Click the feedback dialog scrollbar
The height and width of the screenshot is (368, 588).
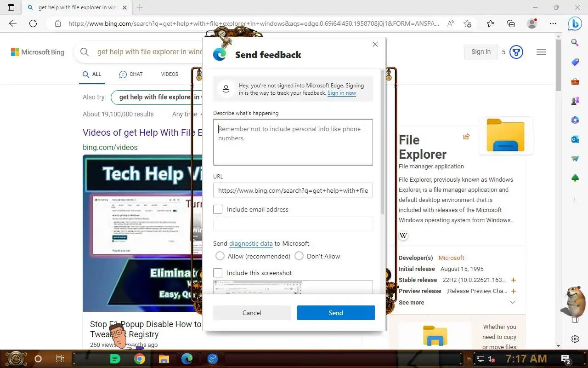(x=383, y=142)
